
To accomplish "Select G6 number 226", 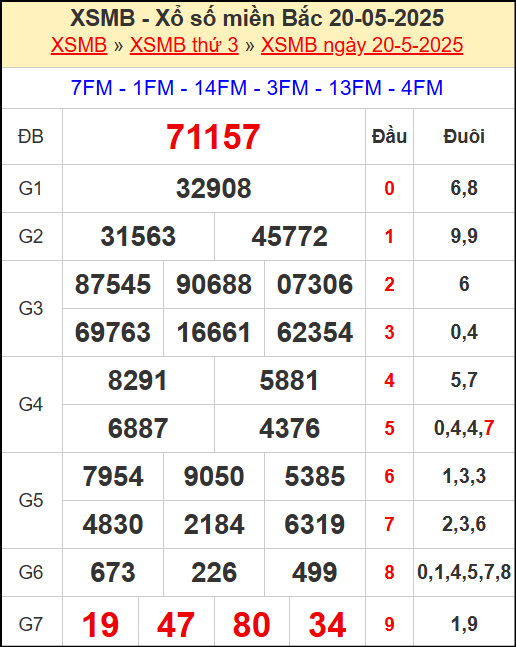I will [214, 573].
